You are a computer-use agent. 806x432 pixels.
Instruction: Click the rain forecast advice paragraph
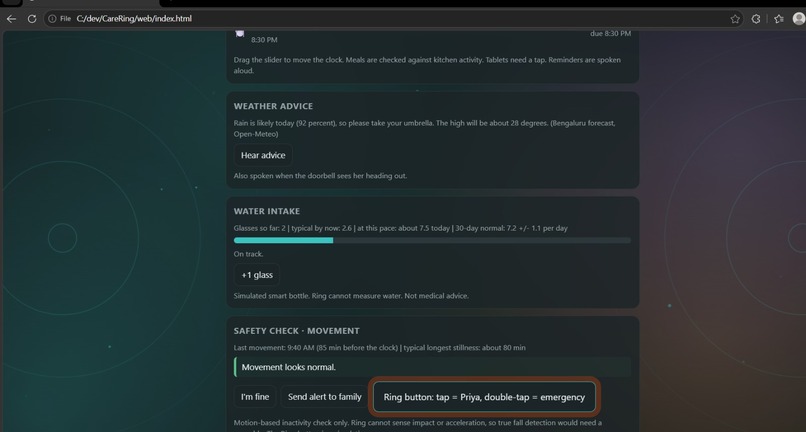(x=425, y=129)
